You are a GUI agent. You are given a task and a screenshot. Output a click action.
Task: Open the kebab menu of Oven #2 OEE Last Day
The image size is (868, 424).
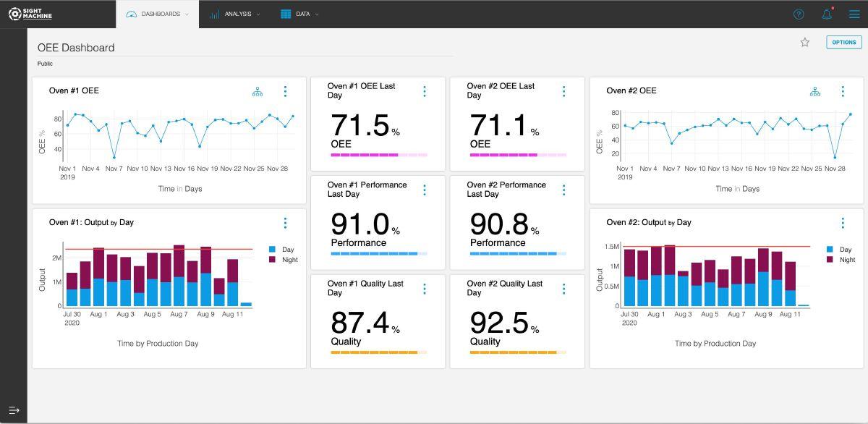click(x=564, y=91)
